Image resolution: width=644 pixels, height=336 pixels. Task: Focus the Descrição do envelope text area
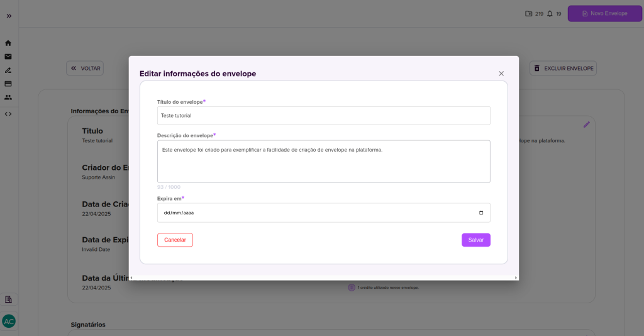(x=323, y=161)
